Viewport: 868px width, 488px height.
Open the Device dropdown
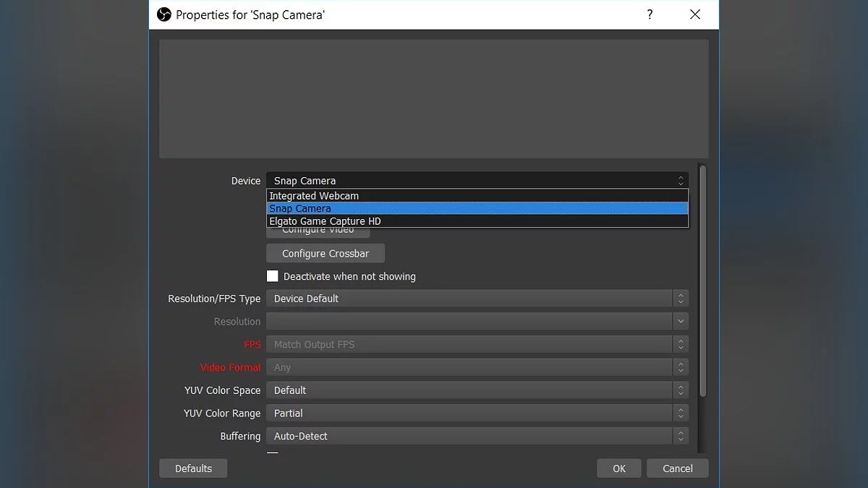click(477, 181)
